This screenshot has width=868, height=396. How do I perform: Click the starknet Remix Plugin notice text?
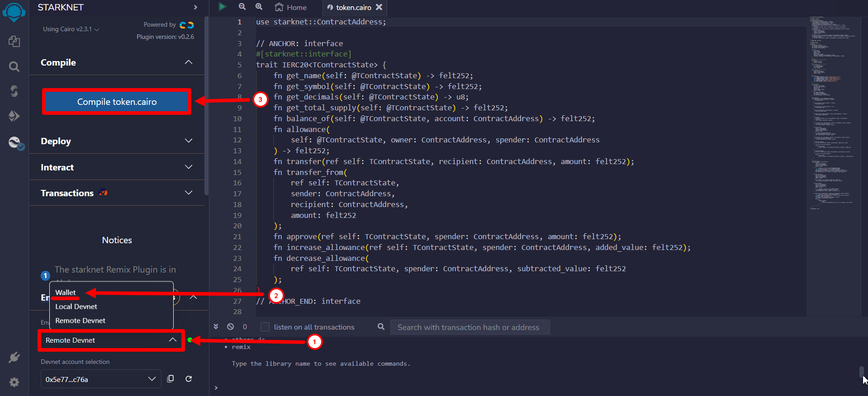115,269
